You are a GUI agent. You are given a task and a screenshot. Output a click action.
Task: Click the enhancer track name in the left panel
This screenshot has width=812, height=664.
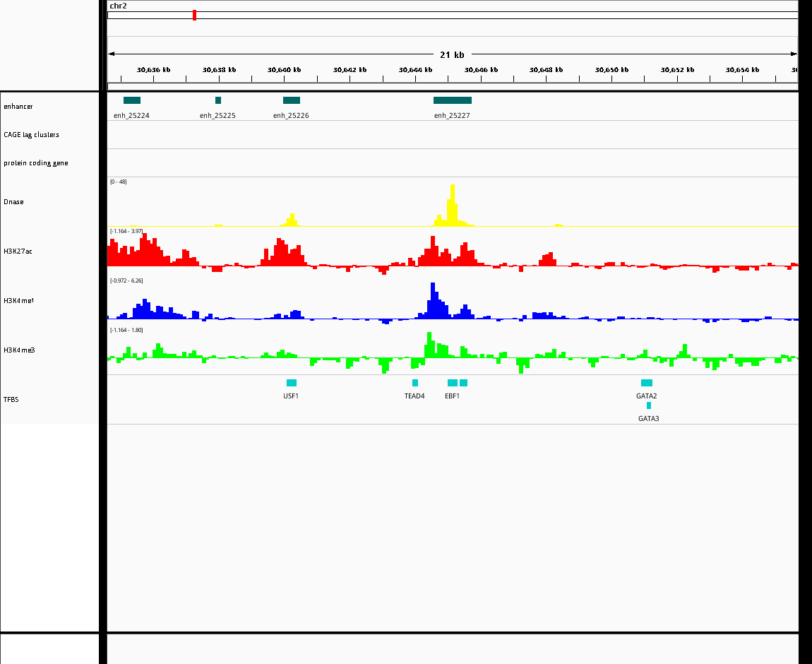tap(18, 107)
